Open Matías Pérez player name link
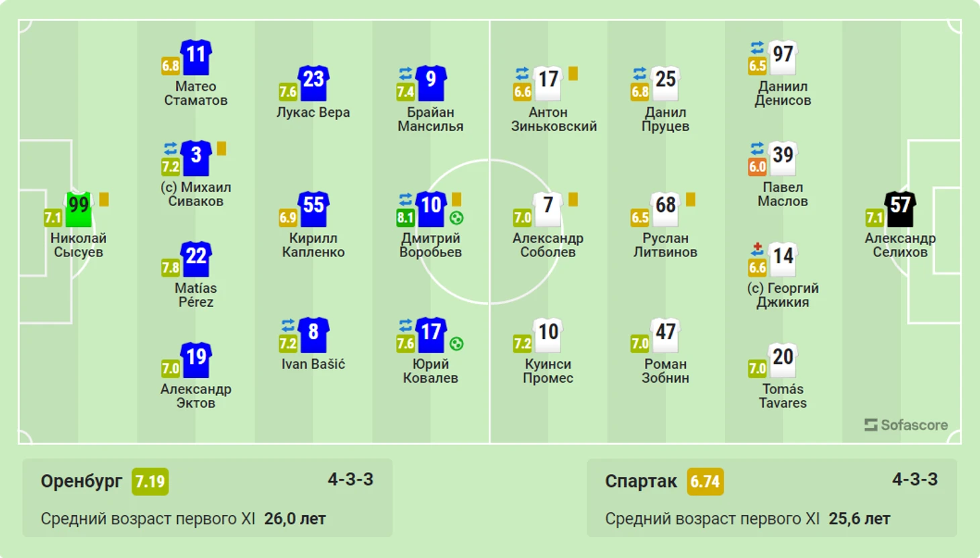This screenshot has height=558, width=980. click(x=196, y=295)
